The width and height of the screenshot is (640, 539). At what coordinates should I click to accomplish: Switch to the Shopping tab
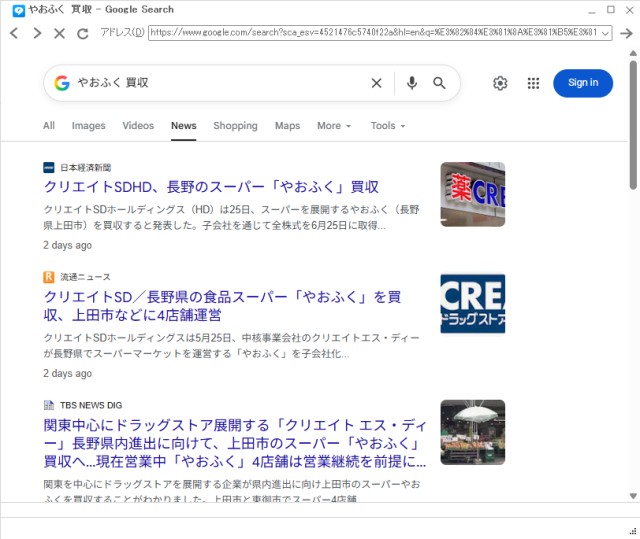(236, 126)
